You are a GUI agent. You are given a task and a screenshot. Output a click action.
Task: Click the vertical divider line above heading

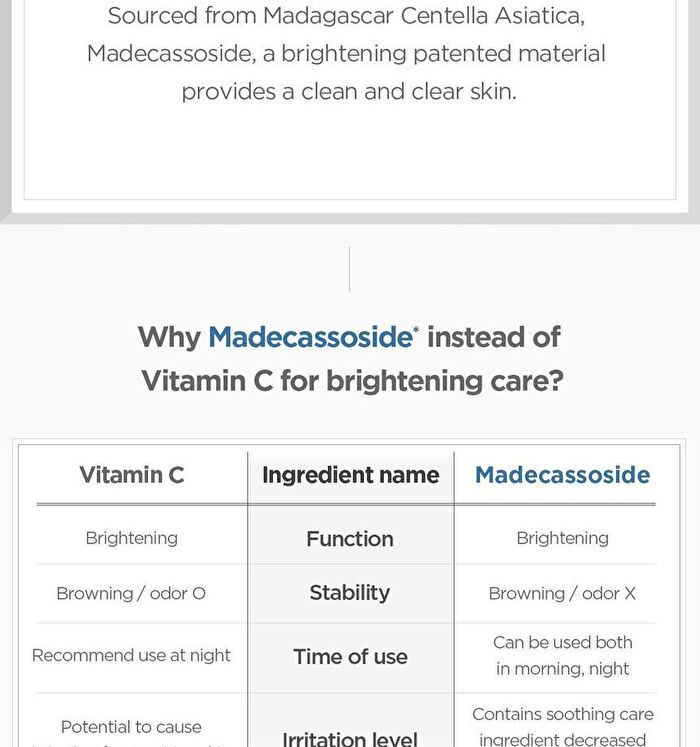click(349, 269)
